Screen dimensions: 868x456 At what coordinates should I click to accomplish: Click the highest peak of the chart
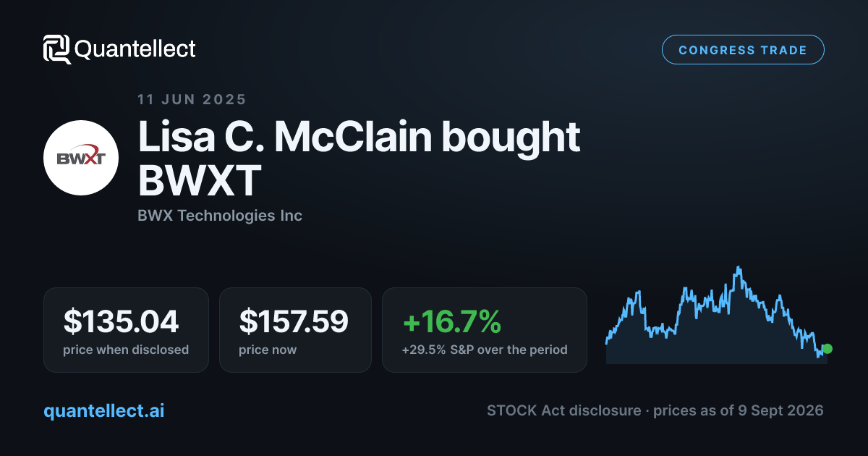[739, 268]
